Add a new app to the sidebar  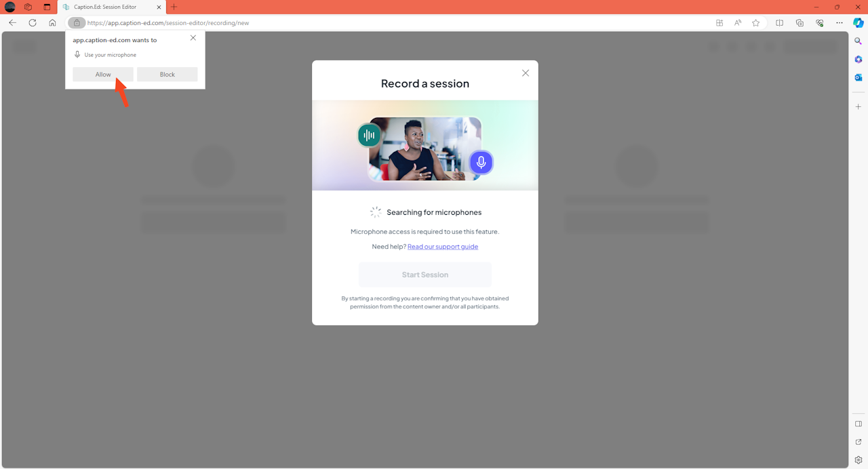click(859, 107)
